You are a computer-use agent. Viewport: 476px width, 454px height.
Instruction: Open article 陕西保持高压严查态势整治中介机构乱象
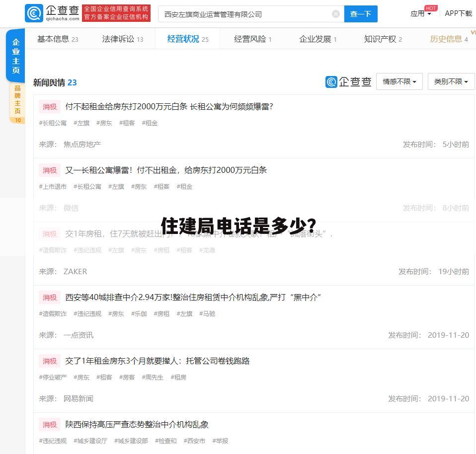(137, 424)
